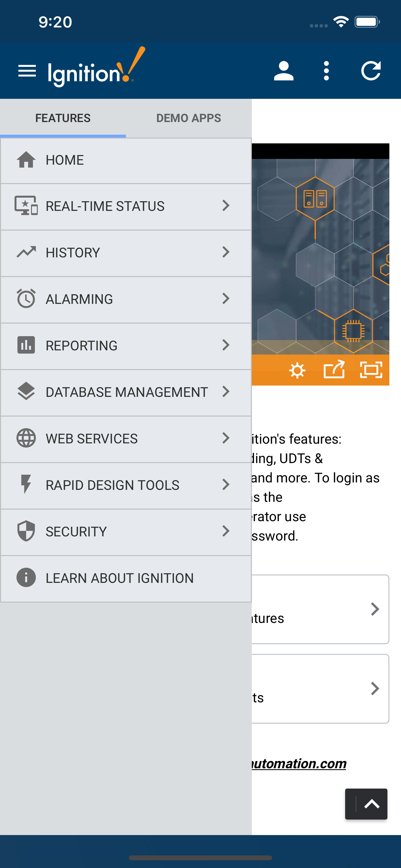Select DATABASE MANAGEMENT menu label

(127, 392)
